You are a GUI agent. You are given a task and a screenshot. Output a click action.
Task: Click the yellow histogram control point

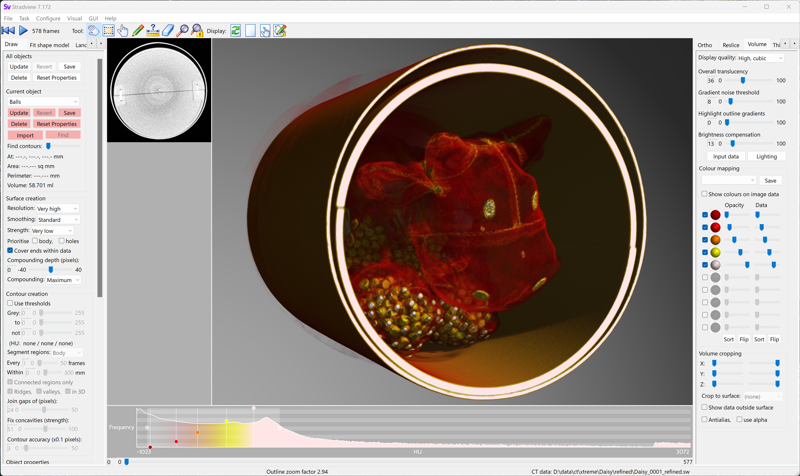point(227,421)
